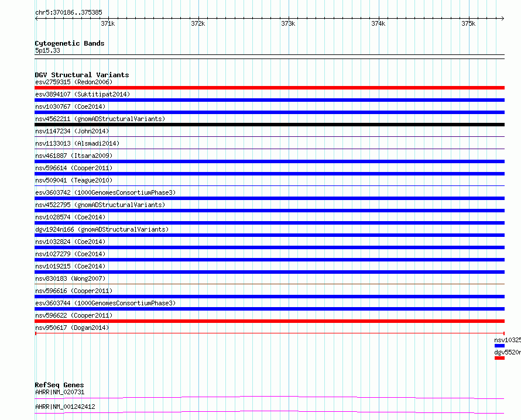Click the partially visible nsv10325 variant label
Image resolution: width=521 pixels, height=420 pixels.
[x=508, y=340]
